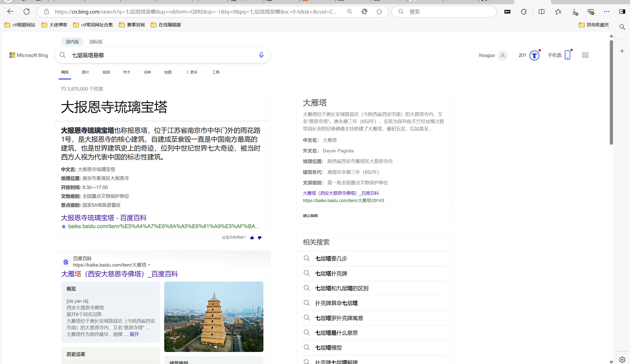Open sidebar settings gear icon
Screen dimensions: 630x364
(x=622, y=360)
